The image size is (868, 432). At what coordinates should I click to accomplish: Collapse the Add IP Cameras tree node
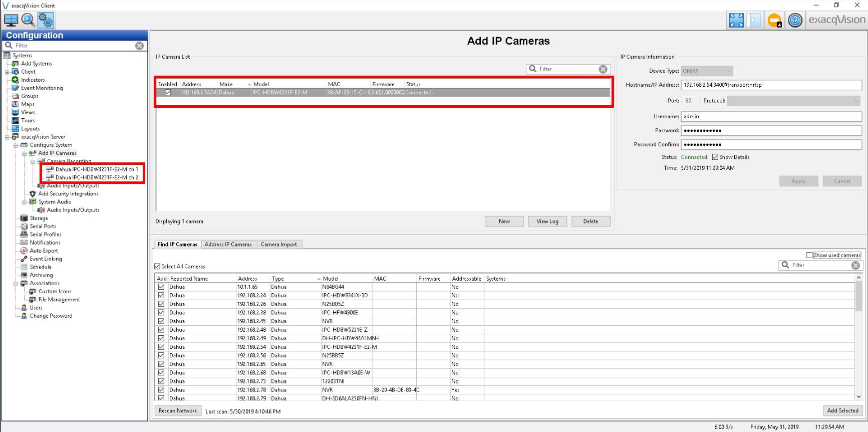point(24,153)
